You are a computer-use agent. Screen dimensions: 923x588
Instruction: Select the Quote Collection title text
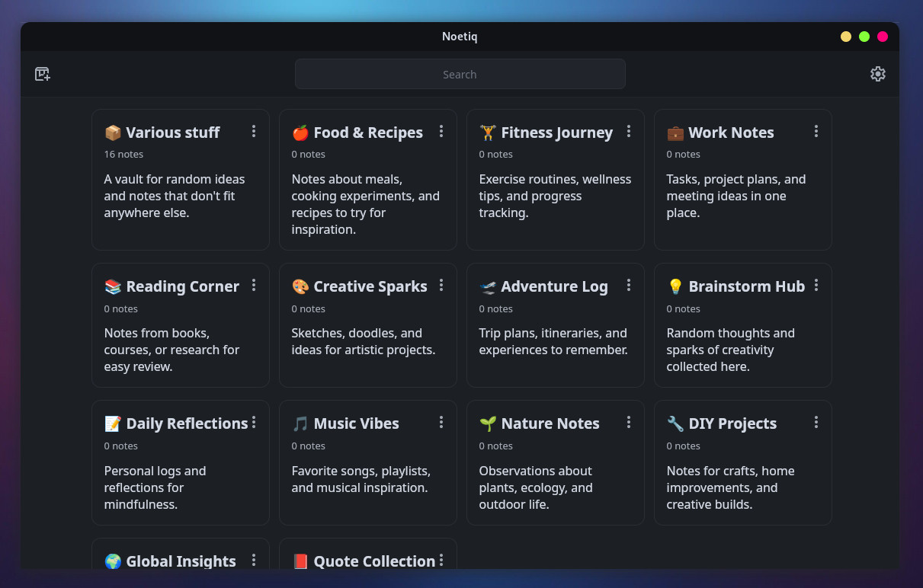click(374, 561)
